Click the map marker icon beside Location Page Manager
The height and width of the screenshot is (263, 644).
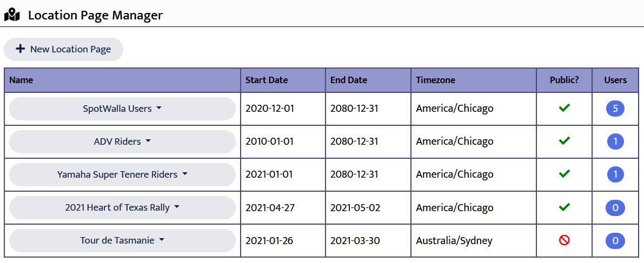pos(12,16)
